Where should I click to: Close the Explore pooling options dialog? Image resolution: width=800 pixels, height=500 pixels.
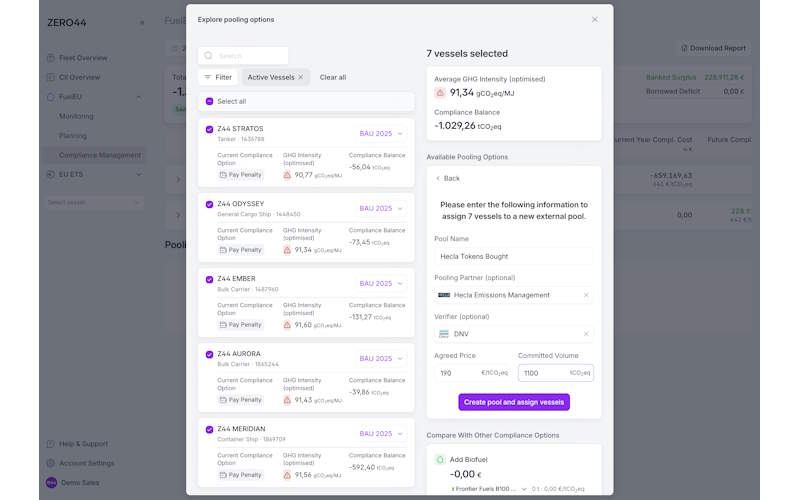(594, 19)
